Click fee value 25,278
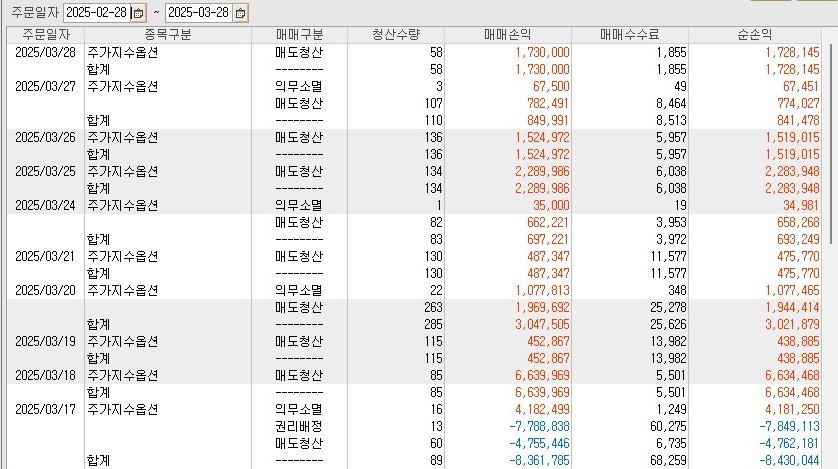838x469 pixels. [668, 308]
